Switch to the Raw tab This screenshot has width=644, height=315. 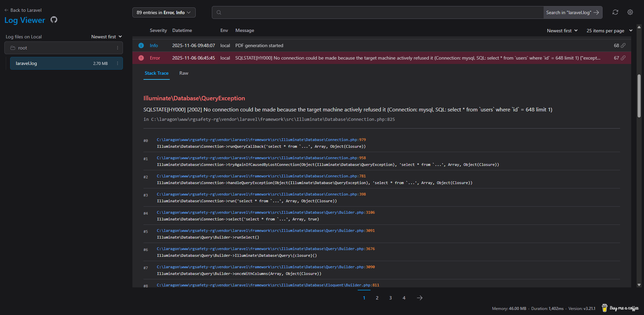coord(184,73)
